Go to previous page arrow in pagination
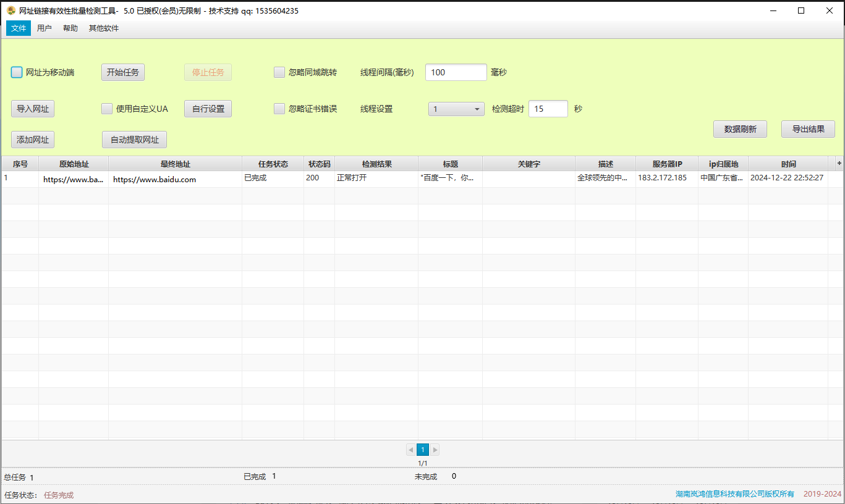 [411, 450]
